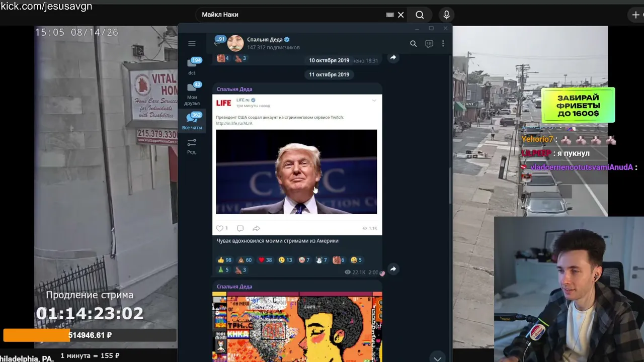Screen dimensions: 644x362
Task: Click the Create plus button at top right
Action: point(636,15)
